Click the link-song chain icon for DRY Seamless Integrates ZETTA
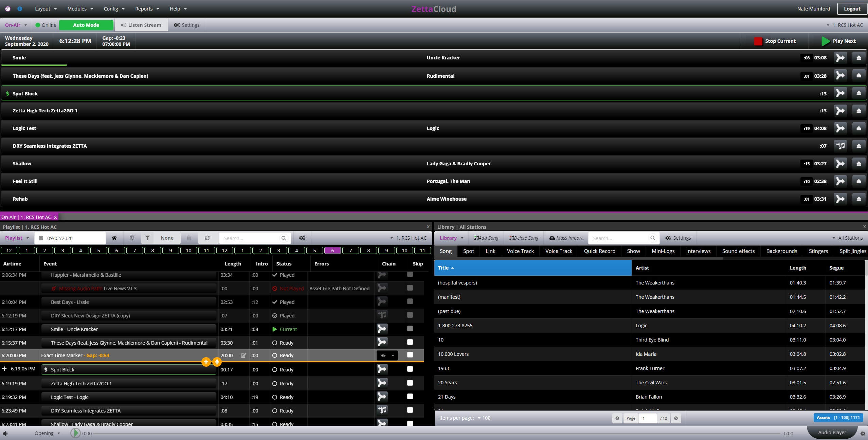The image size is (868, 440). (x=840, y=146)
